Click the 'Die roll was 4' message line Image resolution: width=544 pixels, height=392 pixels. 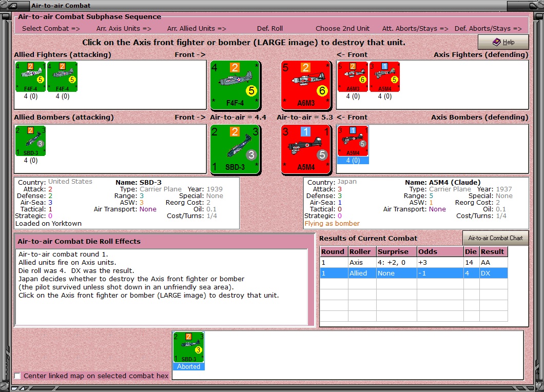(76, 270)
